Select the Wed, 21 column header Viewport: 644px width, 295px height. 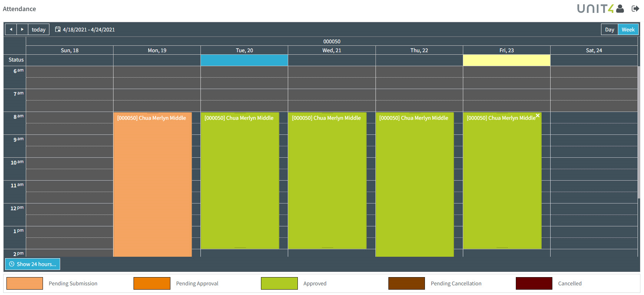[x=332, y=50]
